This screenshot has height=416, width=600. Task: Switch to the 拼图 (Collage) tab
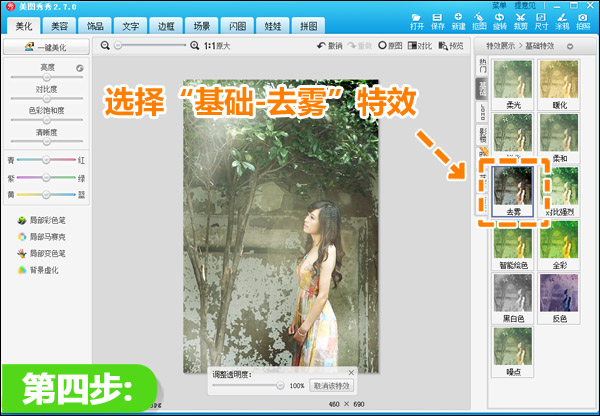pyautogui.click(x=310, y=23)
